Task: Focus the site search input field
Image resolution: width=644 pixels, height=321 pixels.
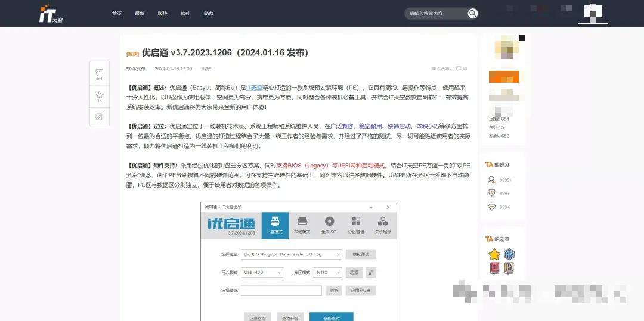Action: point(436,14)
